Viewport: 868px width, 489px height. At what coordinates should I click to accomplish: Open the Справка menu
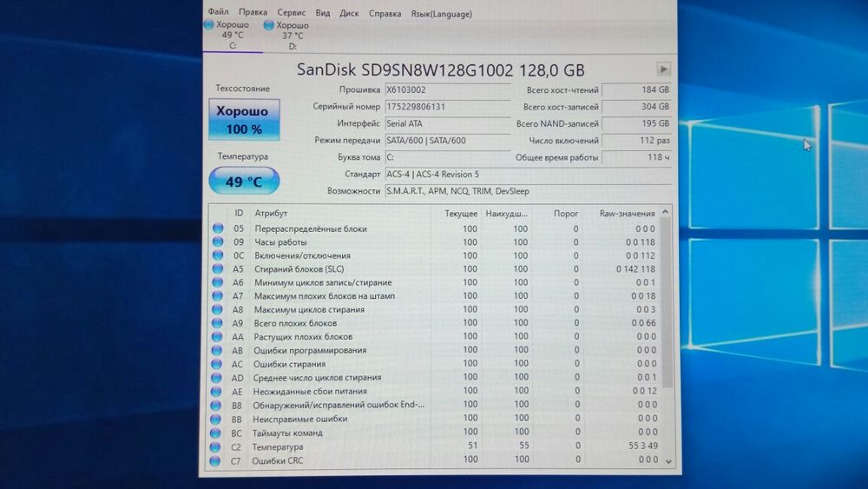(x=385, y=13)
